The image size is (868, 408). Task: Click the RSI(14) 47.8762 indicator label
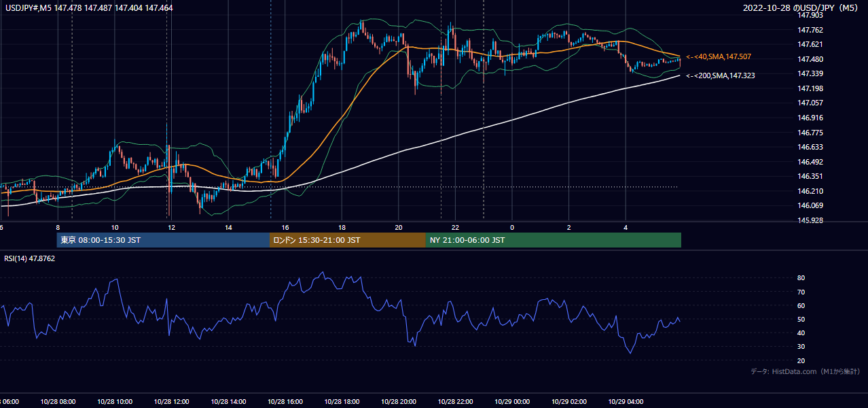(30, 258)
